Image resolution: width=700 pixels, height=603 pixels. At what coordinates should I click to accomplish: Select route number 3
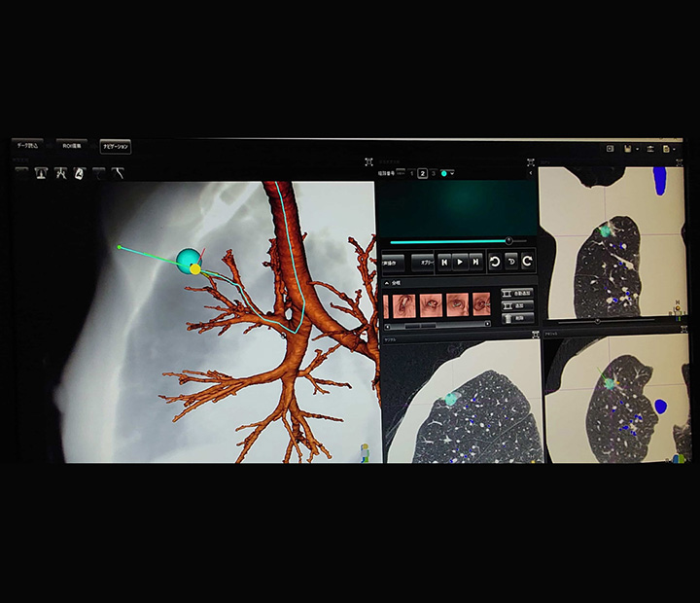434,173
